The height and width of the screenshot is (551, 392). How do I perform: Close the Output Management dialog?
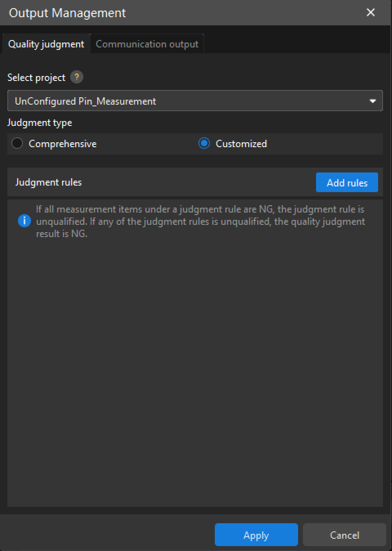coord(371,13)
